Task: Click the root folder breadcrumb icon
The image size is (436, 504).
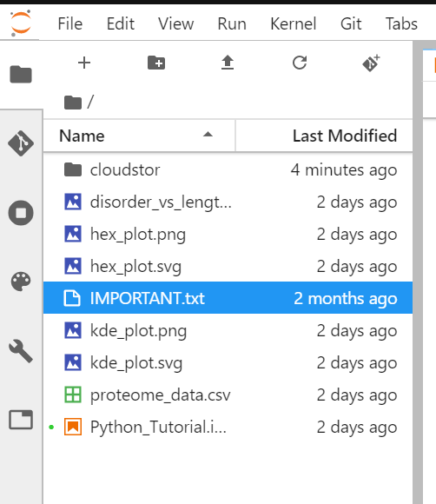Action: click(73, 103)
